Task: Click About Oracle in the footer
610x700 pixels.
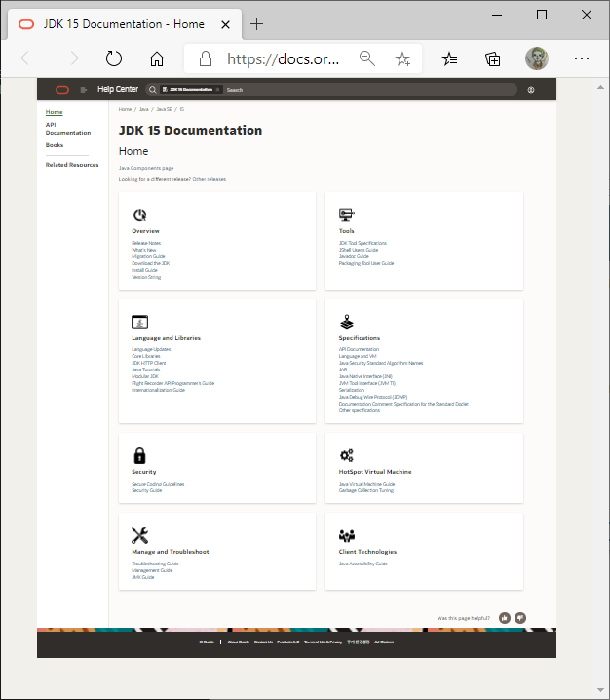Action: (239, 642)
